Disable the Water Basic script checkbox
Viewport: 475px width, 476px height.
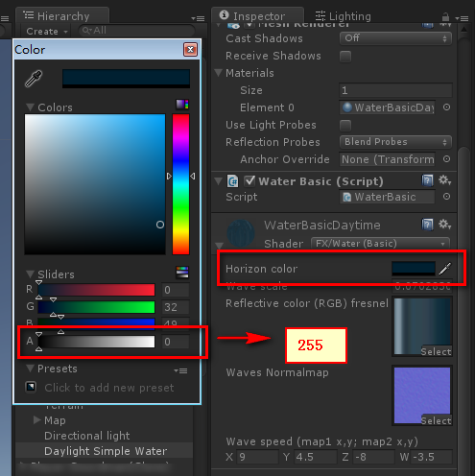[249, 181]
